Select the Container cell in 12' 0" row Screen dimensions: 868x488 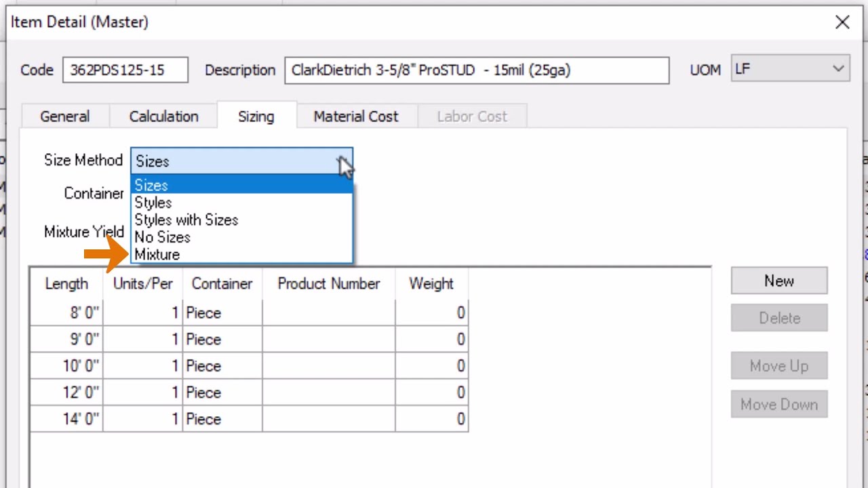coord(222,393)
